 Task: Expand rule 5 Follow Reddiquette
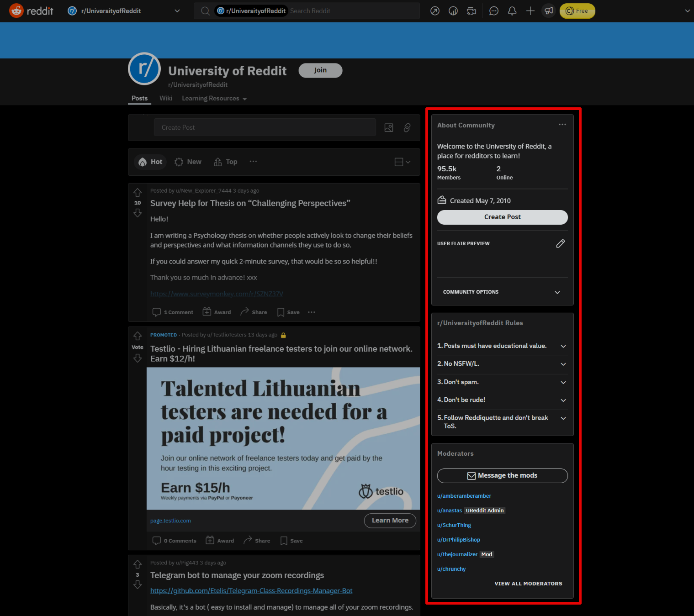click(x=503, y=422)
